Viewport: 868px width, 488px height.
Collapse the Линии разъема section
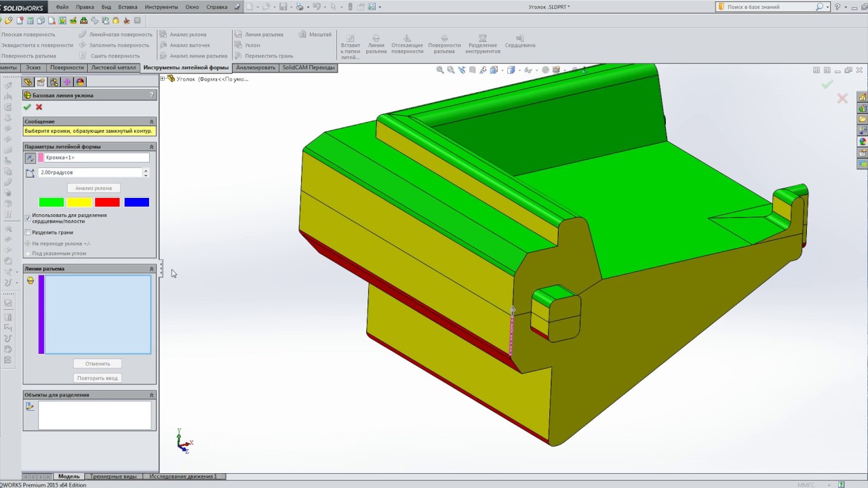(152, 268)
